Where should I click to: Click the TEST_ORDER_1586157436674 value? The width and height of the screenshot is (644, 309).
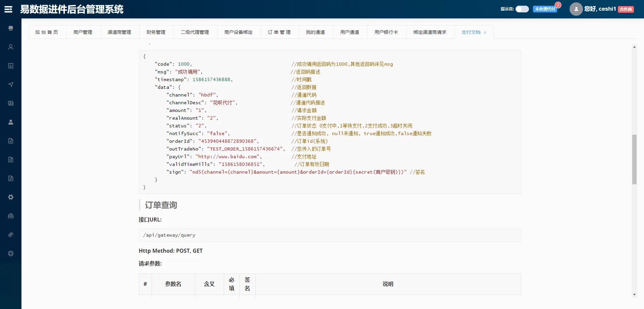(245, 149)
